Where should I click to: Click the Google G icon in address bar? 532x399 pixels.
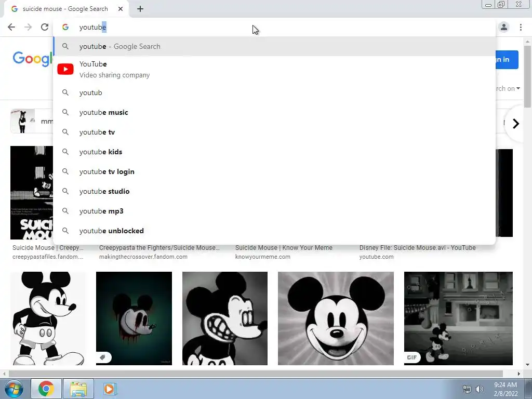tap(65, 27)
